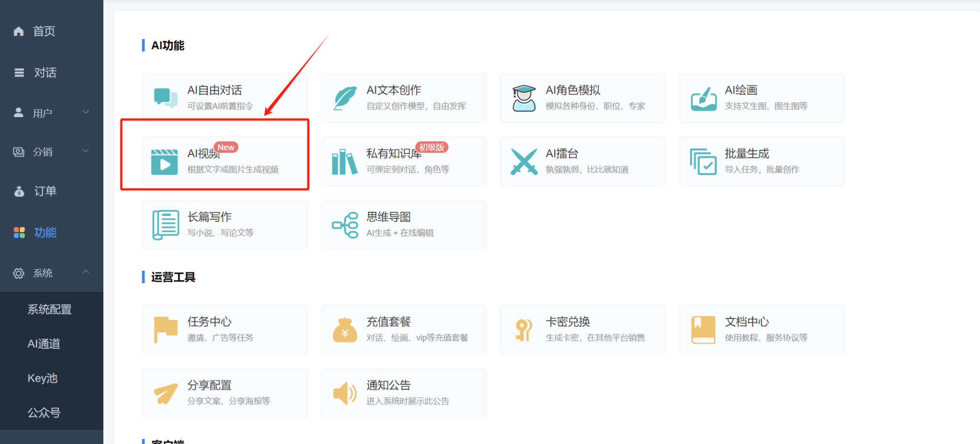
Task: Open 对话 in the sidebar
Action: coord(45,73)
